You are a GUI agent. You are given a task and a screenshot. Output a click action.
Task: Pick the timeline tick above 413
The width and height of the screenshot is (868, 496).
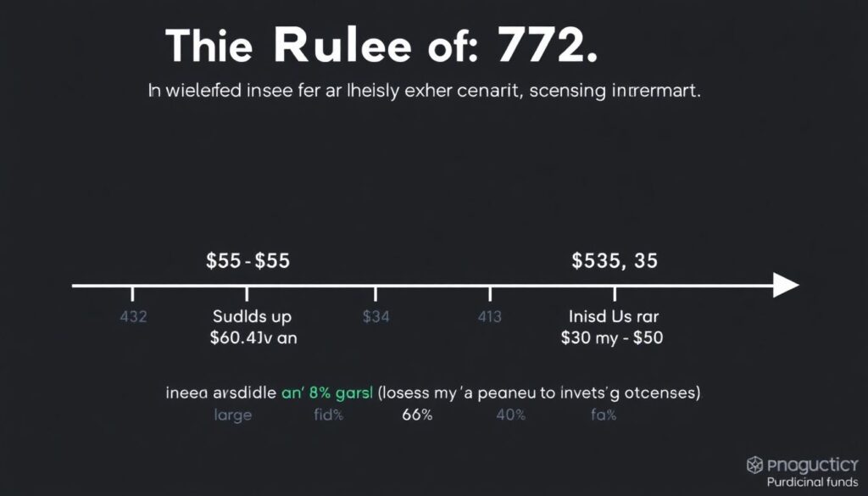(490, 294)
